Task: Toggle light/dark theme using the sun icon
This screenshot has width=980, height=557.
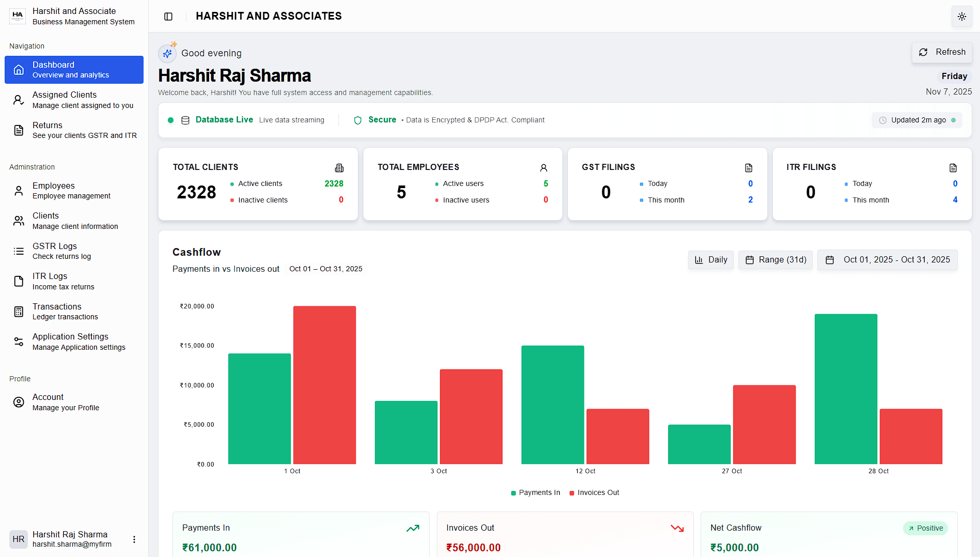Action: point(961,16)
